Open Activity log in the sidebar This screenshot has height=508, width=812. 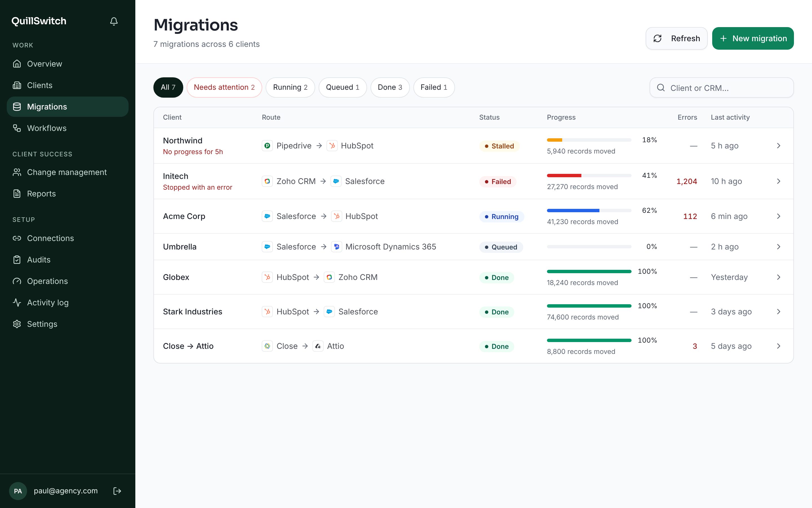click(67, 303)
